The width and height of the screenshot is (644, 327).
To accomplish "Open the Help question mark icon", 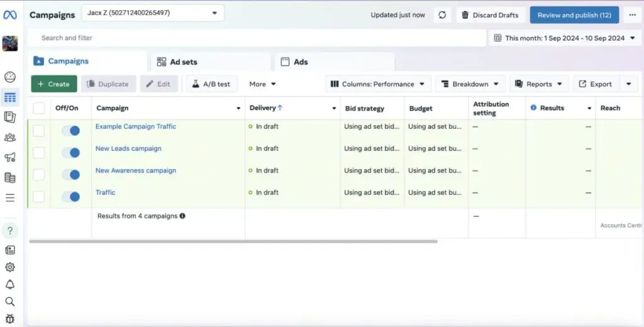I will coord(10,231).
